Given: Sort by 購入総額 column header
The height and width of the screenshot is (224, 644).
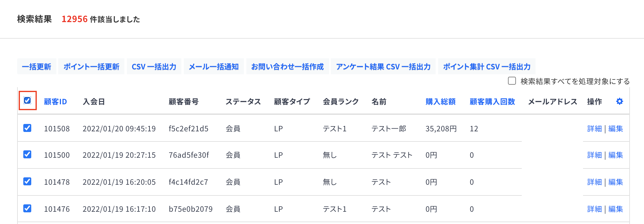Looking at the screenshot, I should (x=441, y=102).
